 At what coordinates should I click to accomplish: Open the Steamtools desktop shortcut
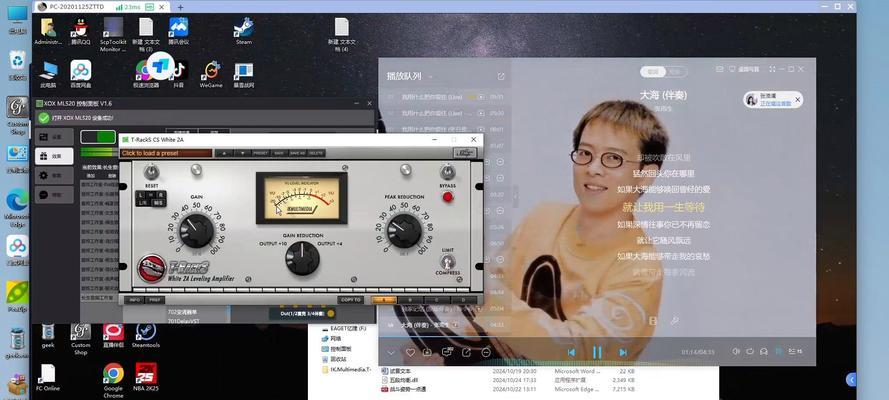[146, 335]
